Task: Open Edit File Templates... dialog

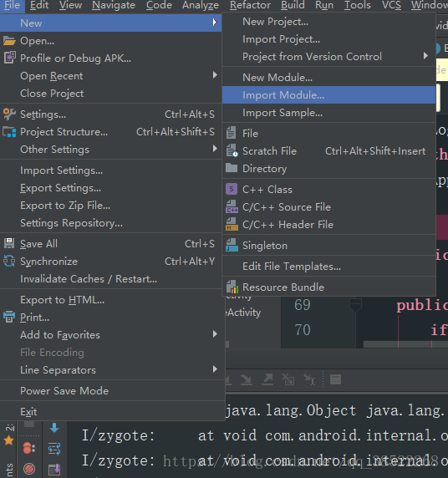Action: (x=328, y=267)
